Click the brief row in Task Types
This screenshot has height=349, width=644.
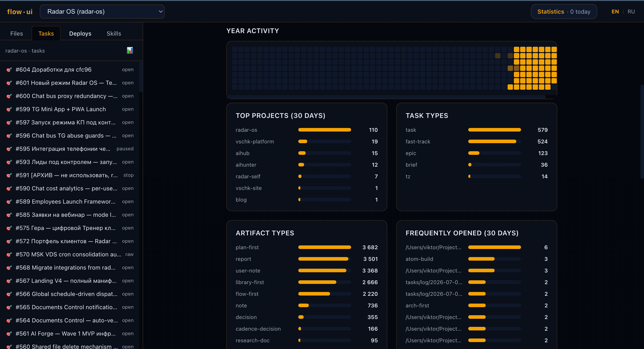click(x=476, y=165)
